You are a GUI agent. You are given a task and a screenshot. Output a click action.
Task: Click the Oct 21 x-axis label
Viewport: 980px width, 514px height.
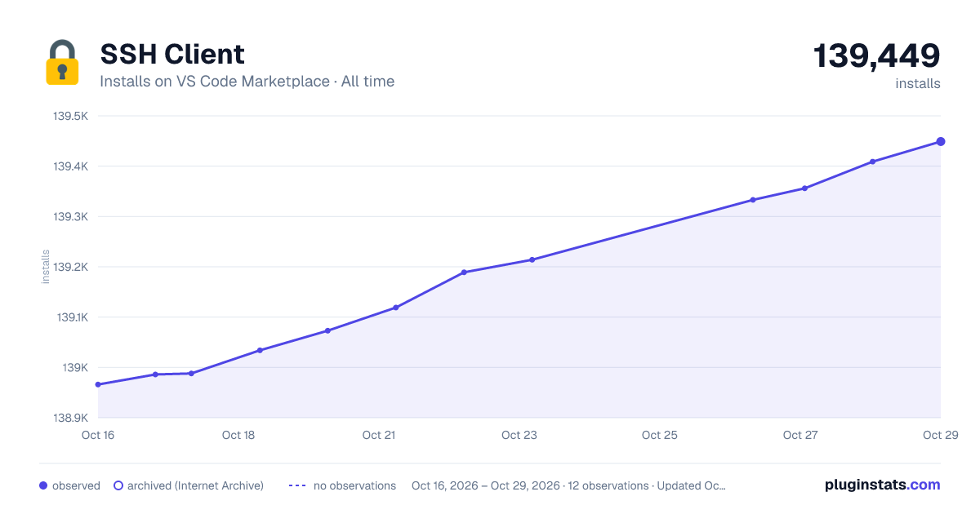(x=379, y=435)
